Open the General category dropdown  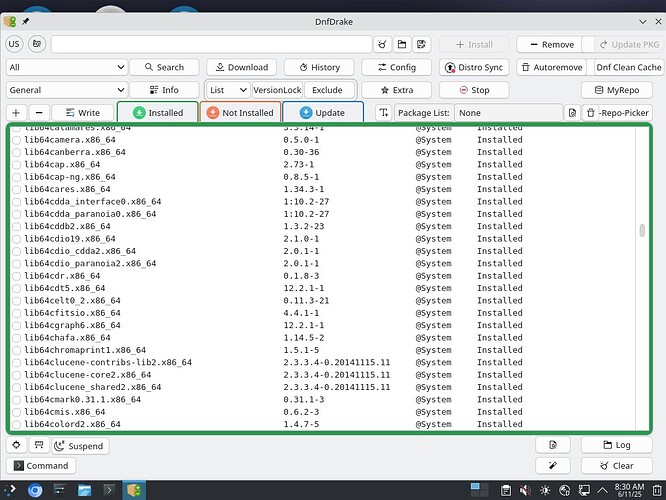67,90
